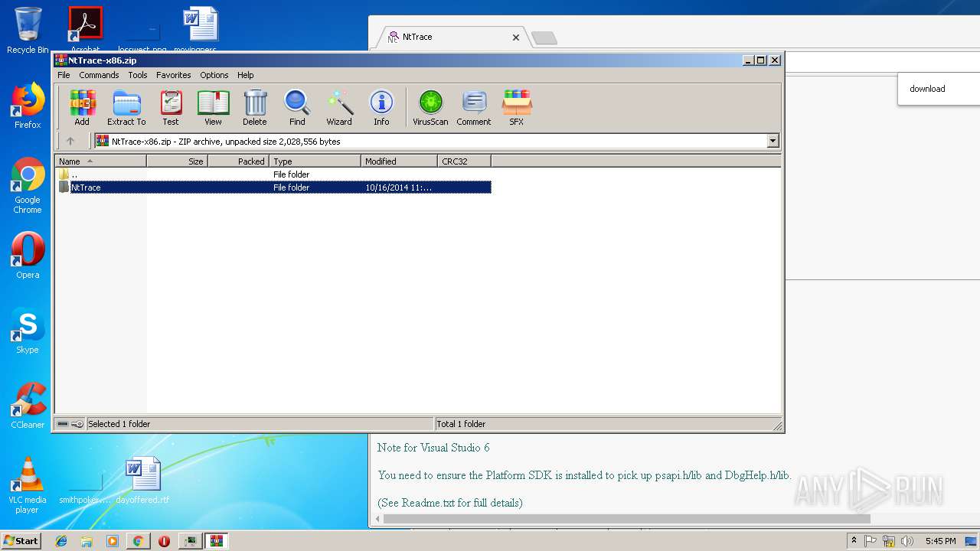This screenshot has width=980, height=551.
Task: Sort by the Type column header
Action: (315, 161)
